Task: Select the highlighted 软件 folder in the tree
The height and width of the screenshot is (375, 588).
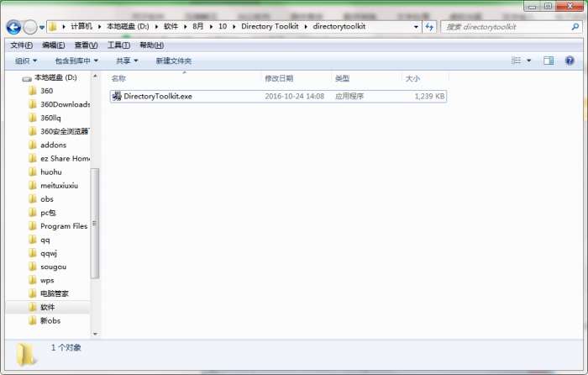Action: pos(48,307)
